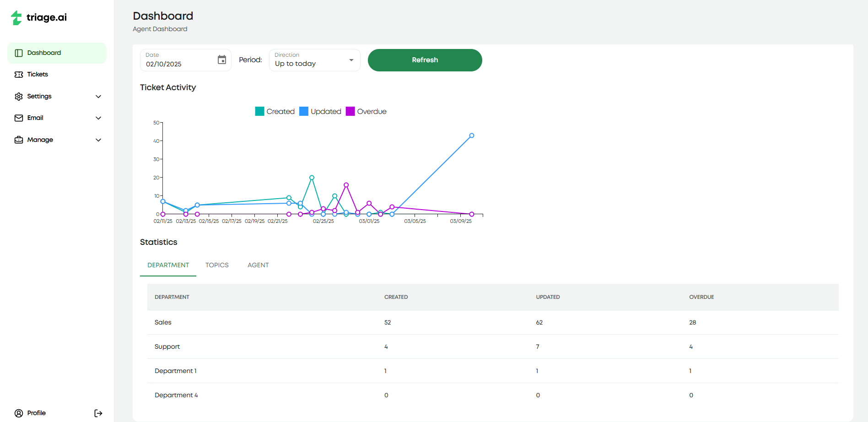The image size is (868, 422).
Task: Click the Dashboard panel icon in sidebar
Action: (18, 53)
